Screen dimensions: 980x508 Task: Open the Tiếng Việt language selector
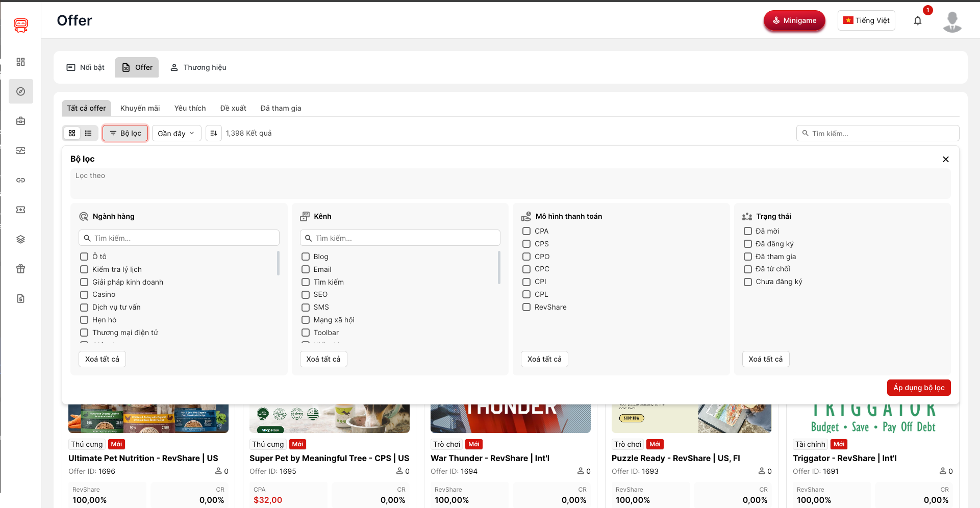tap(866, 20)
